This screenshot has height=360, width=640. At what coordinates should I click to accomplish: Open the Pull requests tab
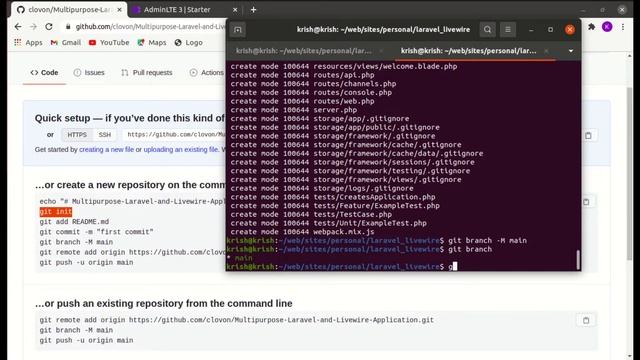coord(147,73)
